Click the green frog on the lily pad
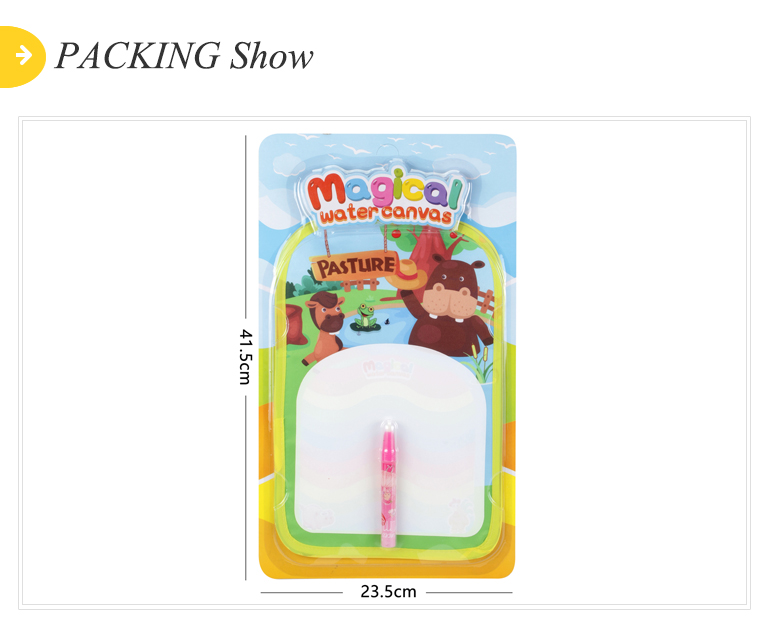This screenshot has width=770, height=632. pos(364,317)
